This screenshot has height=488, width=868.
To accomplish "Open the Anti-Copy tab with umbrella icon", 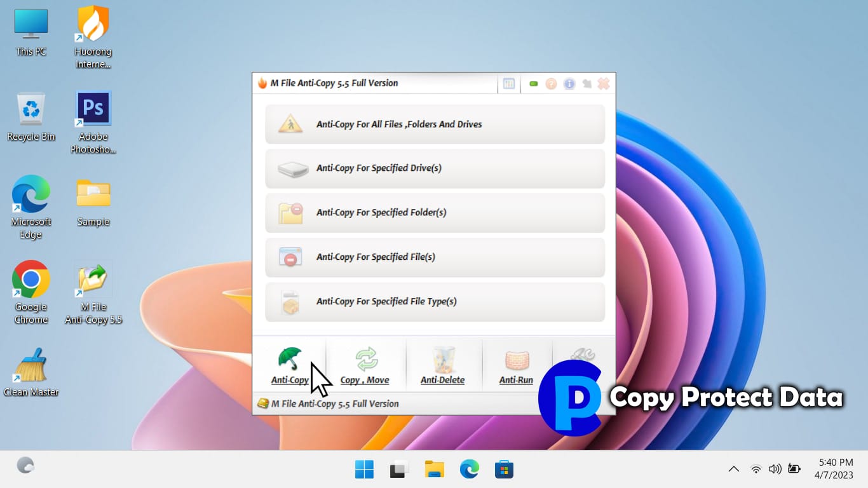I will pos(290,365).
